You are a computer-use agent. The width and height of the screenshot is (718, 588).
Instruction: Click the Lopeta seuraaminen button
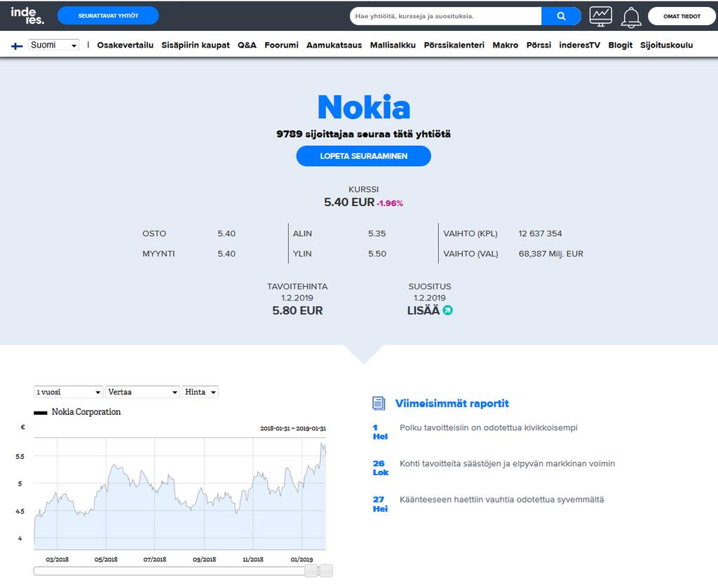[364, 156]
